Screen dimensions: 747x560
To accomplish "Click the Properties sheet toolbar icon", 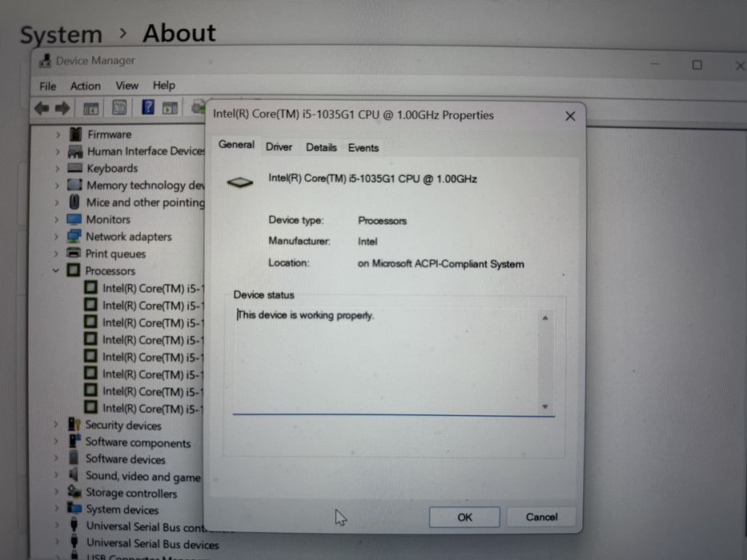I will pos(119,108).
